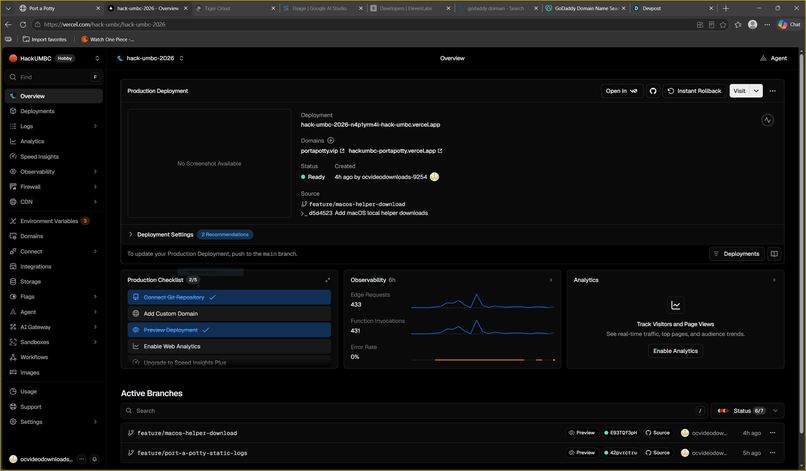The height and width of the screenshot is (471, 806).
Task: Switch to the Port a Potty browser tab
Action: (60, 8)
